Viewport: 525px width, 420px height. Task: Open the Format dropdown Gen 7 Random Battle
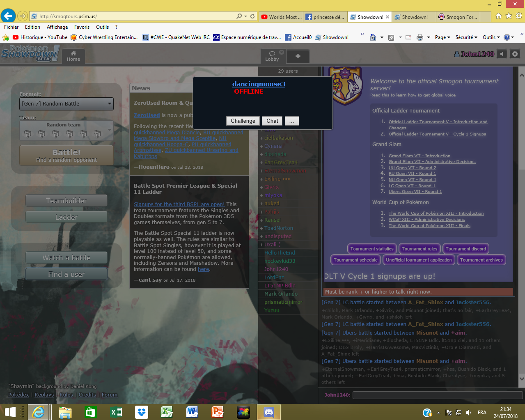point(66,103)
